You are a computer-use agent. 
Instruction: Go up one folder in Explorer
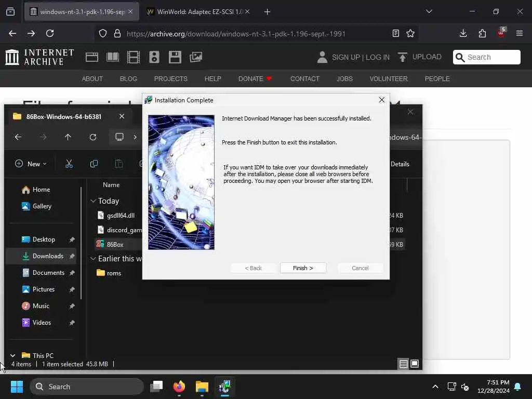68,137
